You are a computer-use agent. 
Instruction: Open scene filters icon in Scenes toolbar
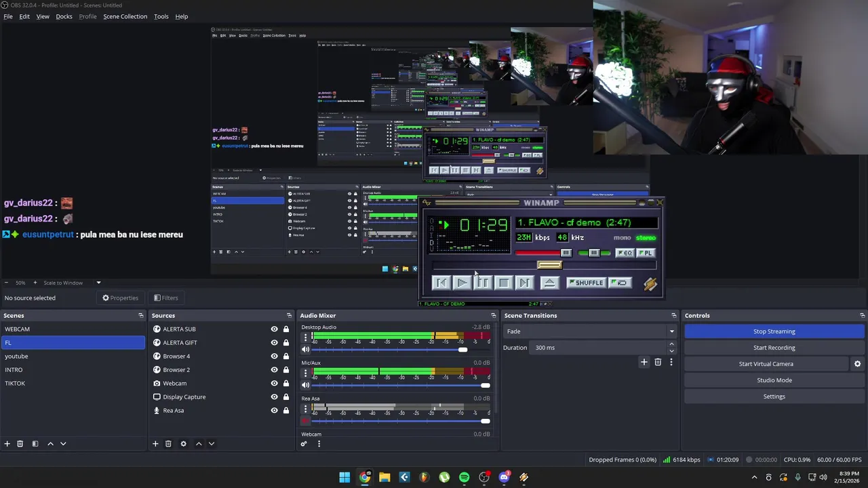point(35,444)
